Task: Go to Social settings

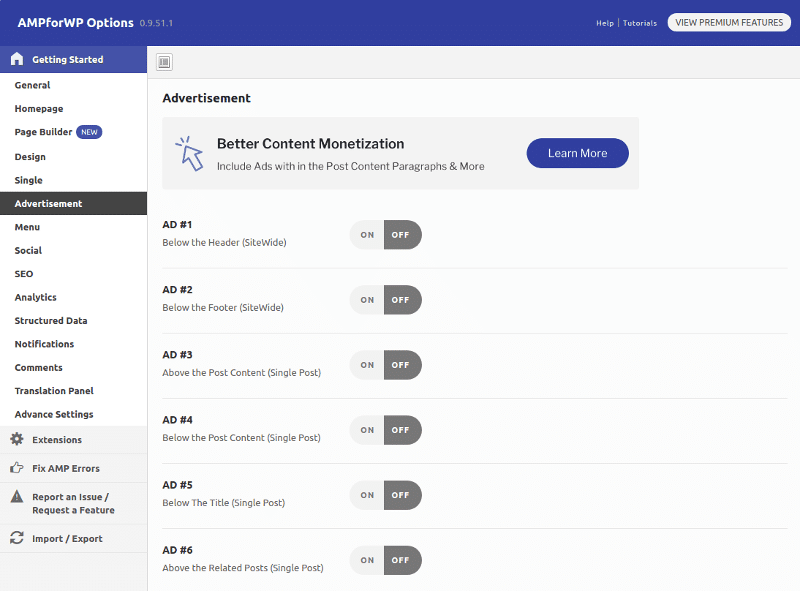Action: [x=73, y=251]
